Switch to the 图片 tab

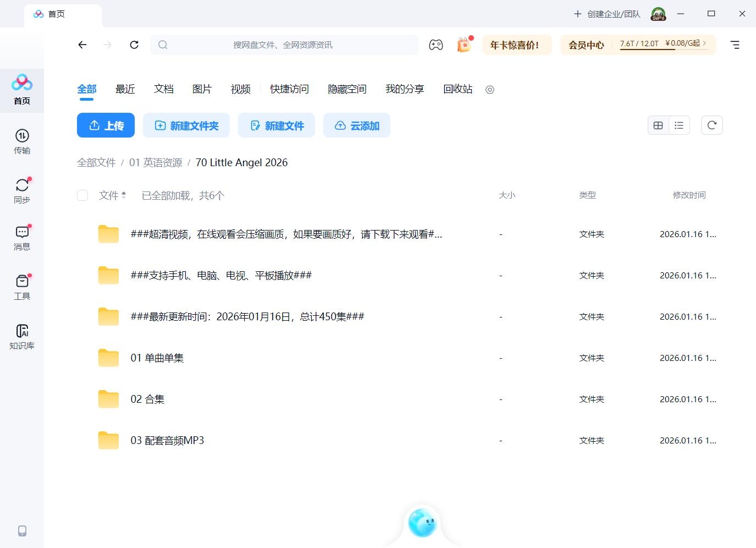click(x=202, y=89)
